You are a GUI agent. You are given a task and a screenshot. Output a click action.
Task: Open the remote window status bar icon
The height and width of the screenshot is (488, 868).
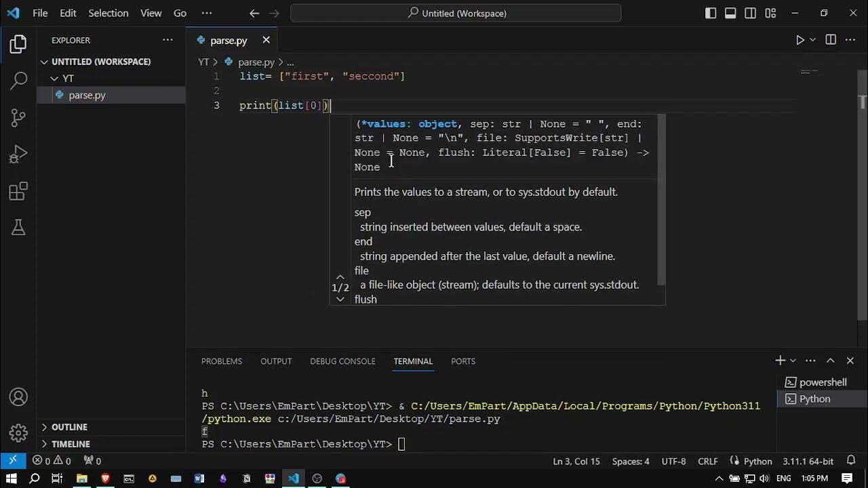pos(12,461)
